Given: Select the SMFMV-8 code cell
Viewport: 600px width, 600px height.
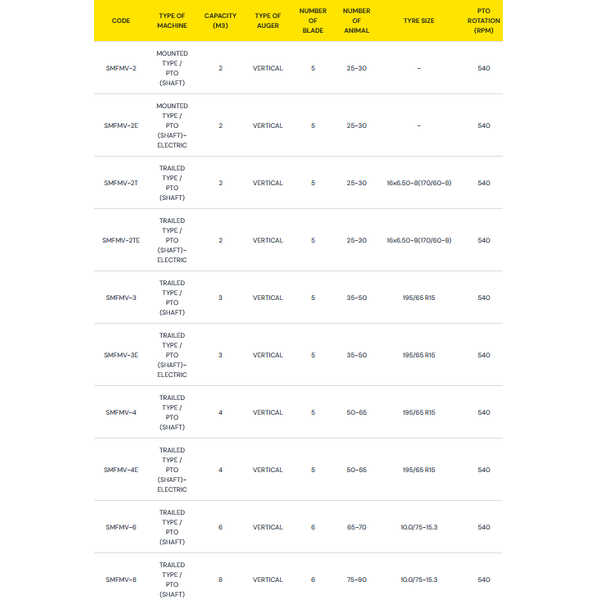Looking at the screenshot, I should [121, 580].
